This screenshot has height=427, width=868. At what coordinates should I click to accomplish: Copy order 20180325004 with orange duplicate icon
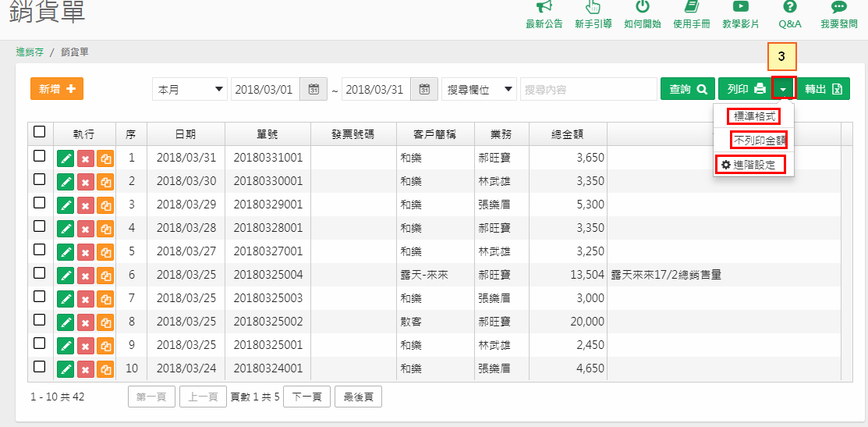[x=105, y=275]
